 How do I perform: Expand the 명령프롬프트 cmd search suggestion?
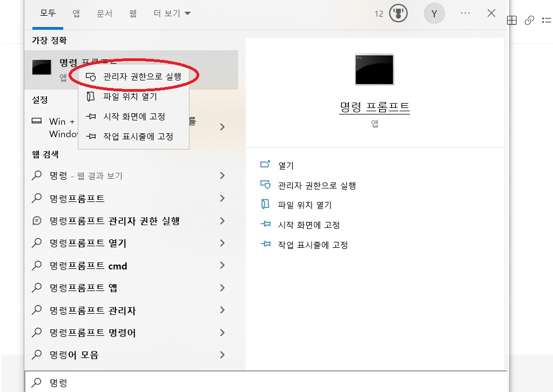coord(222,266)
